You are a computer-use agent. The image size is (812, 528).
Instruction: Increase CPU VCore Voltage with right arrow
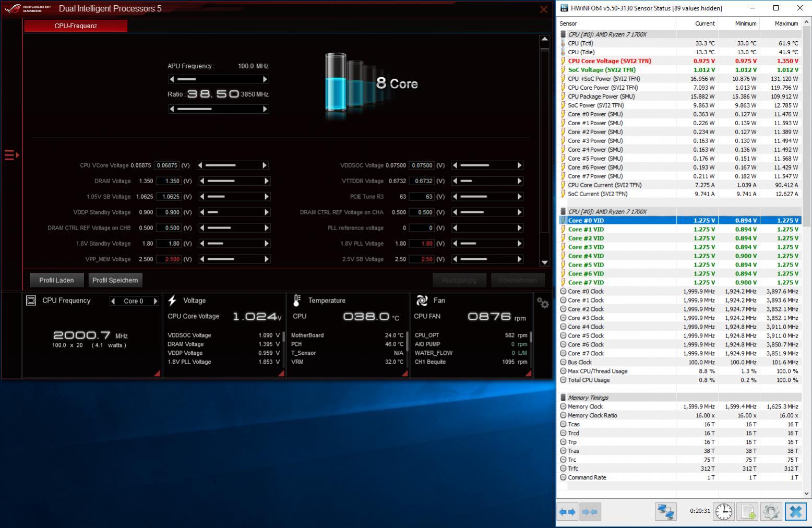click(265, 165)
